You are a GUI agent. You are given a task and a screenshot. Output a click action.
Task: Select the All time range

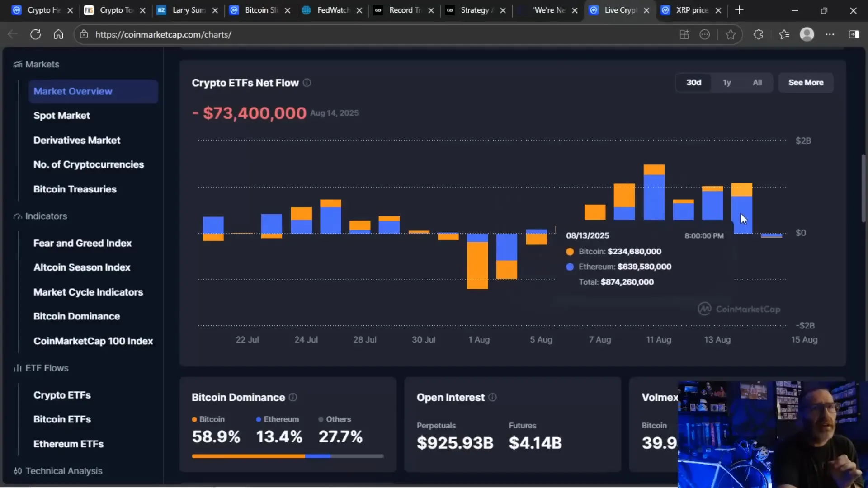757,83
